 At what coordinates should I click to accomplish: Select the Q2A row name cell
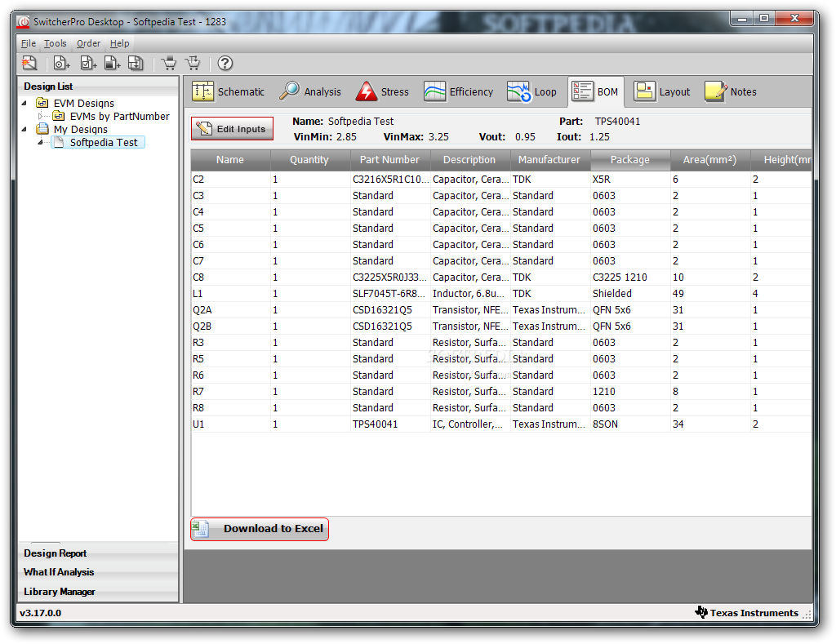pyautogui.click(x=231, y=309)
